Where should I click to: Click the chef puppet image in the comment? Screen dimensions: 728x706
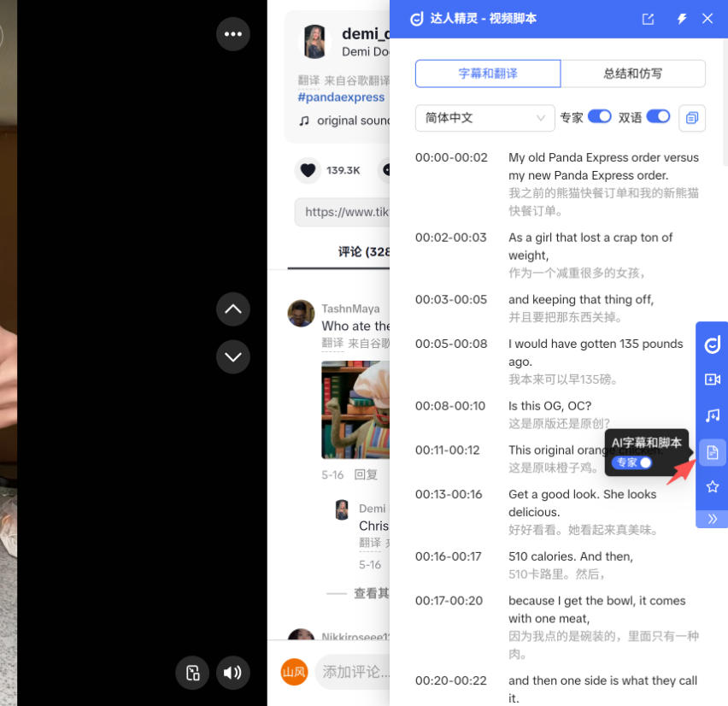355,409
